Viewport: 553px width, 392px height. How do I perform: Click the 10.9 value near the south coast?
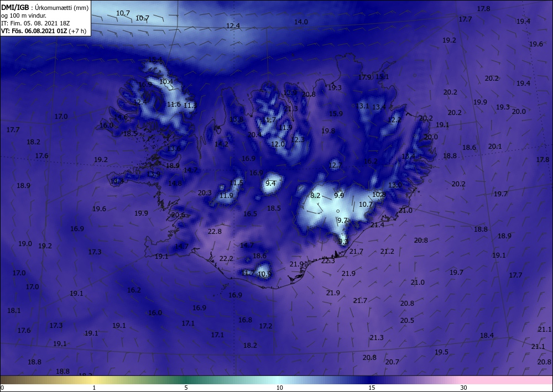click(264, 274)
